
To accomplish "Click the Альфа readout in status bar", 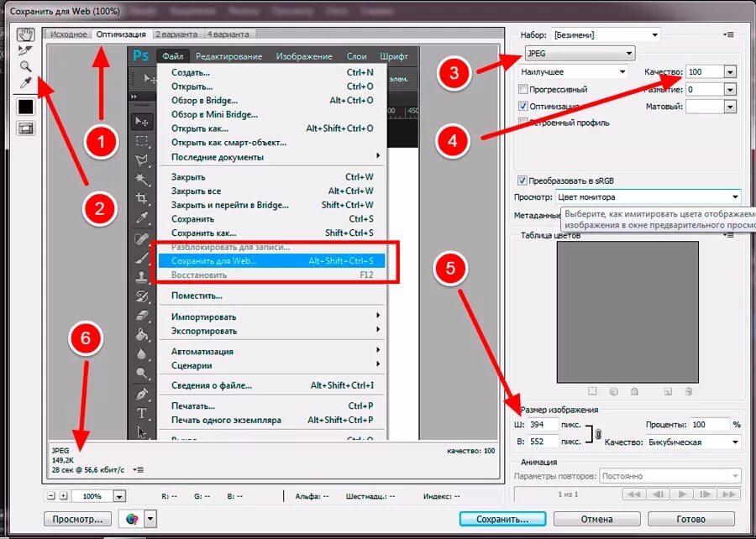I will point(312,495).
